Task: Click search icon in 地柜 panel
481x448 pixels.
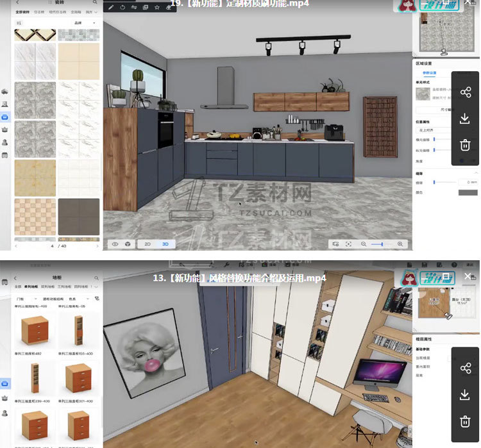Action: point(96,278)
